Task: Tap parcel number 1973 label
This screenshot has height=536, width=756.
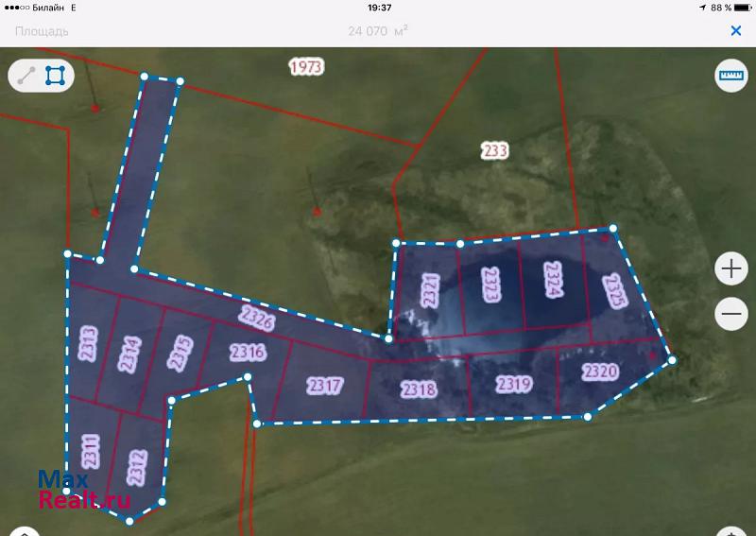Action: click(x=305, y=66)
